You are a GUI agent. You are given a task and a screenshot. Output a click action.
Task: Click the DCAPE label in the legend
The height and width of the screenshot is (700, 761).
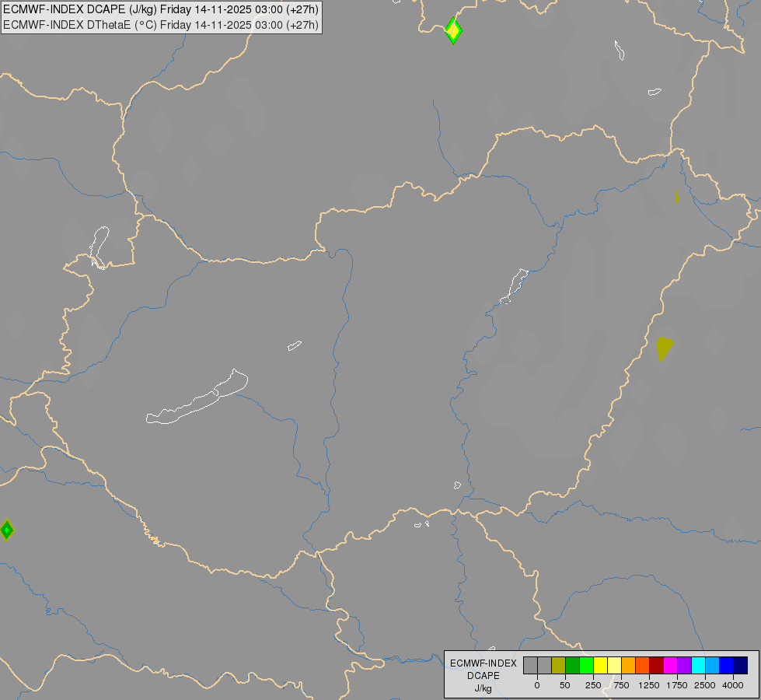483,676
